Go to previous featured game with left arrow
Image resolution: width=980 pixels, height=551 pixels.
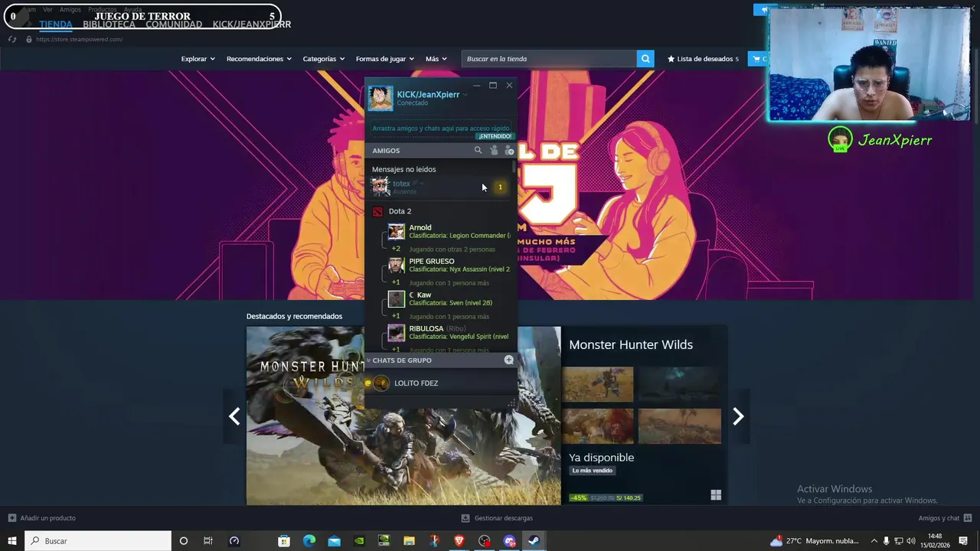click(234, 416)
